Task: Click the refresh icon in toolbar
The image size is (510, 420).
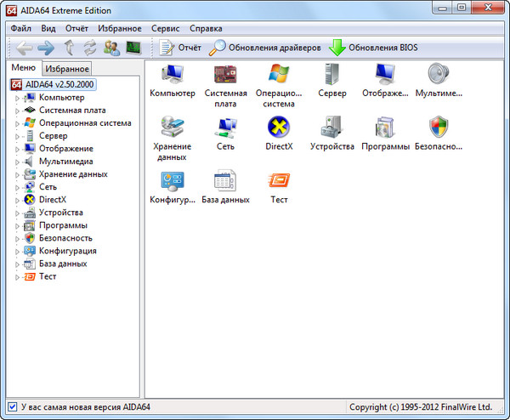Action: coord(89,48)
